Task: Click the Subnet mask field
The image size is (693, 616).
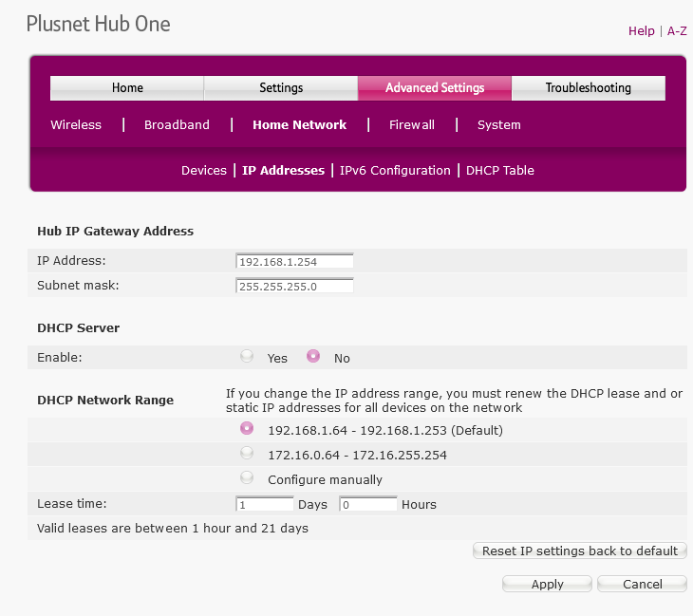Action: pyautogui.click(x=294, y=286)
